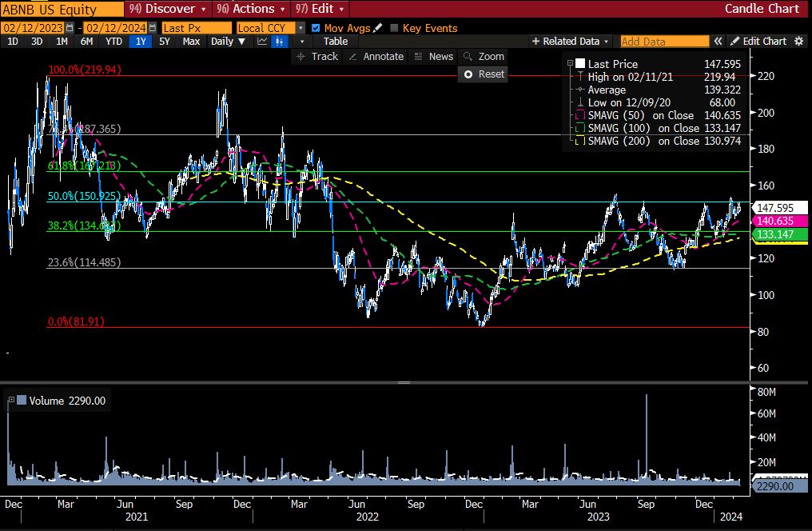
Task: Select the 3D range tab
Action: tap(37, 42)
